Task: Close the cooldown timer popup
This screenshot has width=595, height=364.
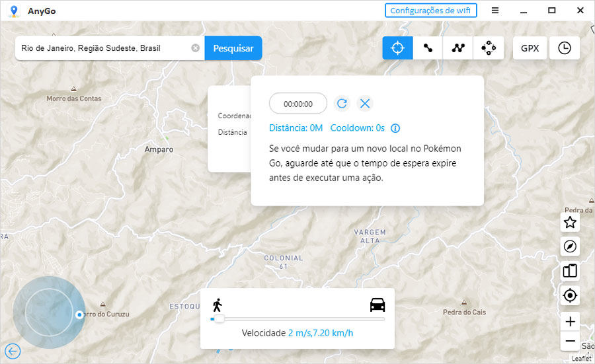Action: [x=365, y=103]
